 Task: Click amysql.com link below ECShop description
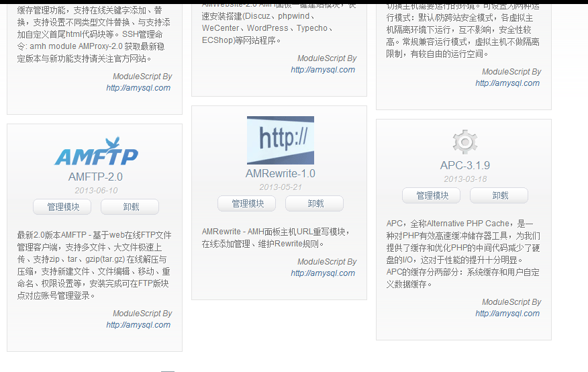click(322, 70)
